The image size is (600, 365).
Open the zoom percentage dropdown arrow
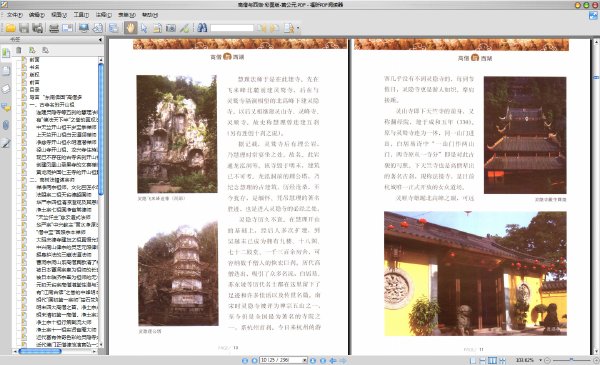[540, 360]
